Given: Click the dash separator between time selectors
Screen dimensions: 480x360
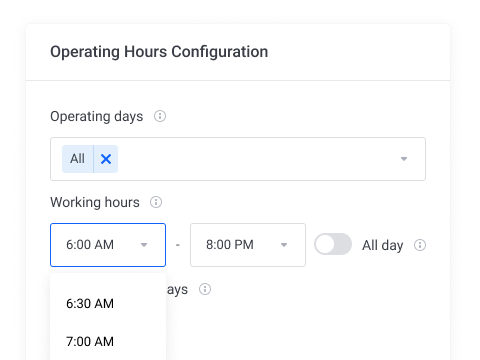Looking at the screenshot, I should coord(178,245).
